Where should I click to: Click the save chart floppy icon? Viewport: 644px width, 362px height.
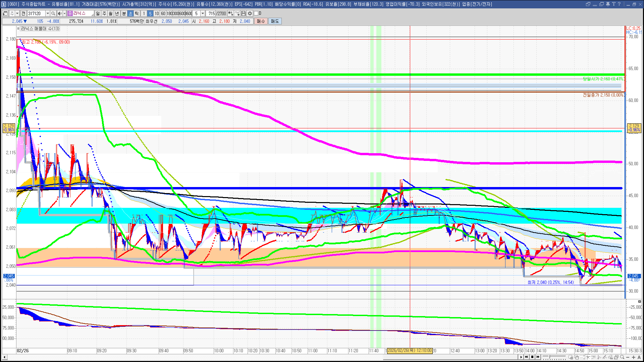tap(244, 13)
